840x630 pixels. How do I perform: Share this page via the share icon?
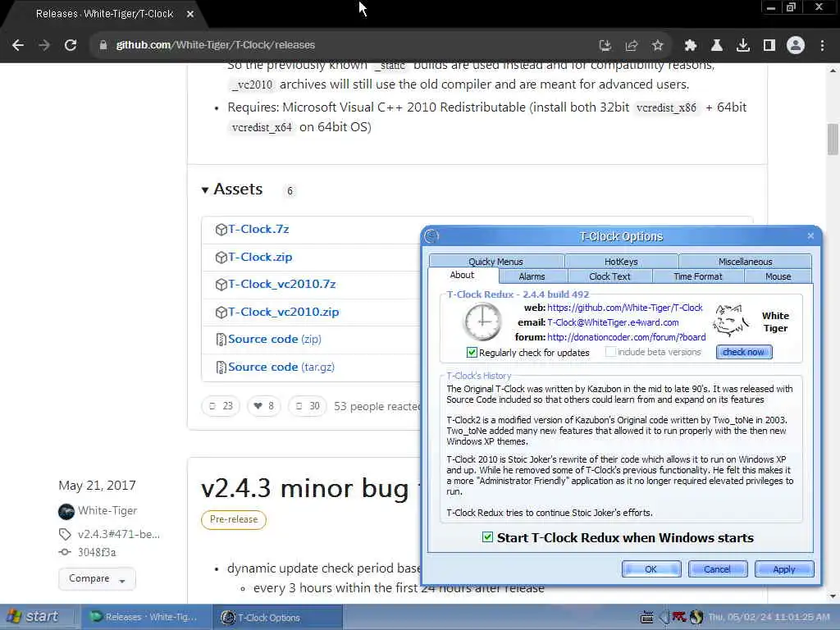[632, 46]
